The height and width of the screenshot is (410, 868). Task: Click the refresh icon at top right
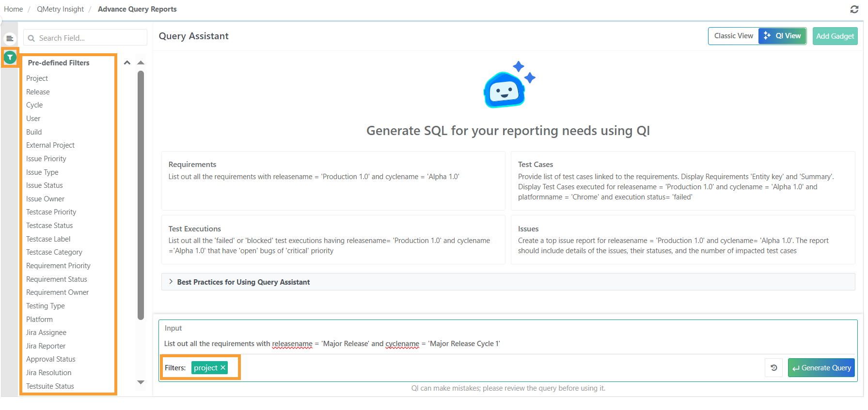click(x=854, y=9)
